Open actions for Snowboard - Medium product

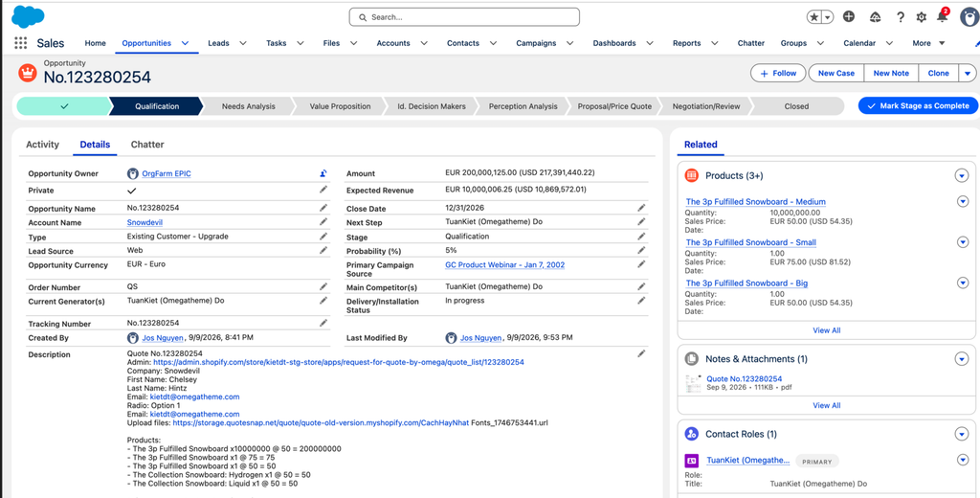pos(963,201)
